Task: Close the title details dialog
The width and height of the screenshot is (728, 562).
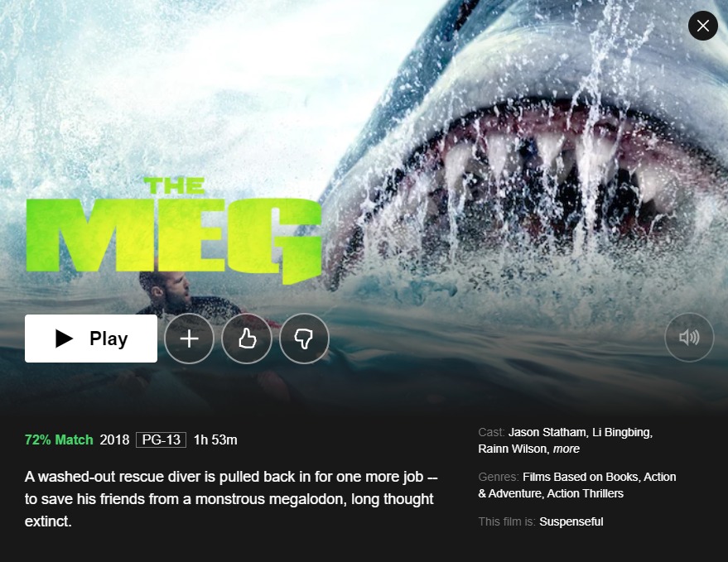Action: click(x=703, y=26)
